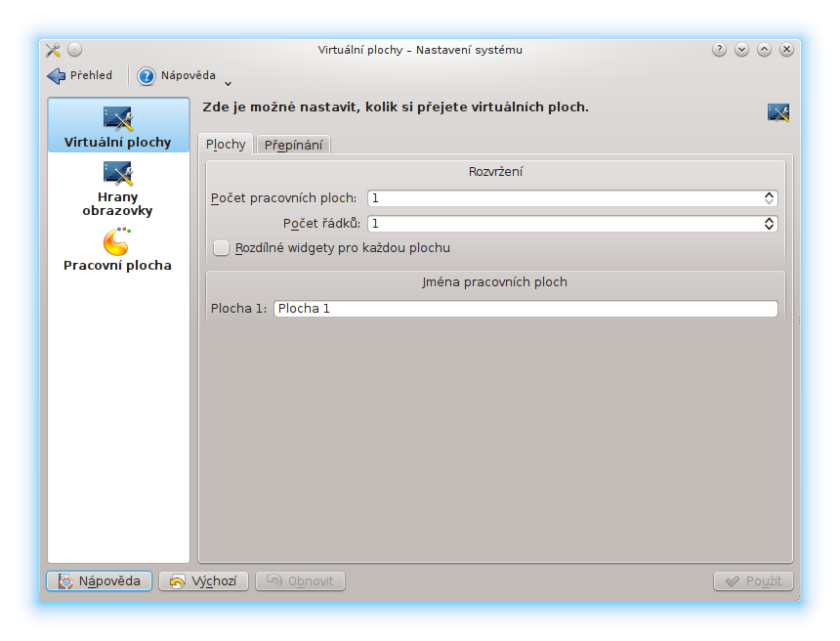This screenshot has height=641, width=840.
Task: Expand the Nápověda toolbar dropdown arrow
Action: click(229, 84)
